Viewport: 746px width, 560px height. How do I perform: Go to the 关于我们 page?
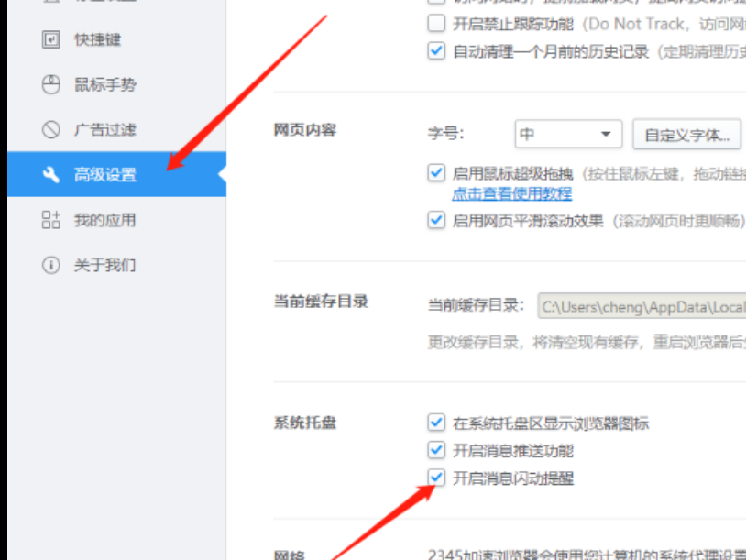click(x=116, y=265)
